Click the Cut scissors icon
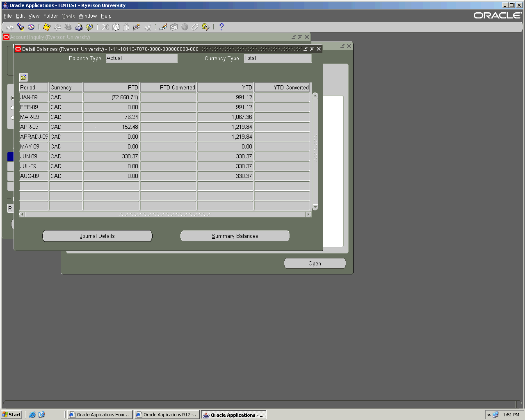Viewport: 525px width, 420px height. pyautogui.click(x=105, y=27)
